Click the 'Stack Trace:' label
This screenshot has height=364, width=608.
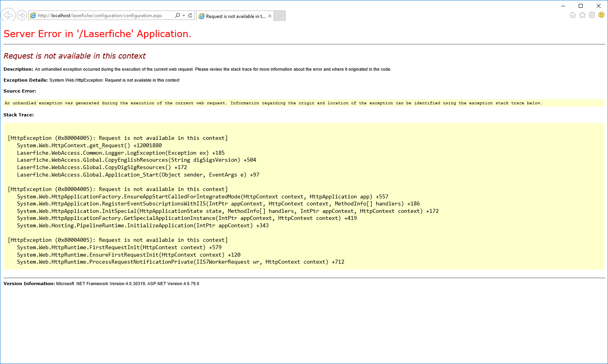18,115
